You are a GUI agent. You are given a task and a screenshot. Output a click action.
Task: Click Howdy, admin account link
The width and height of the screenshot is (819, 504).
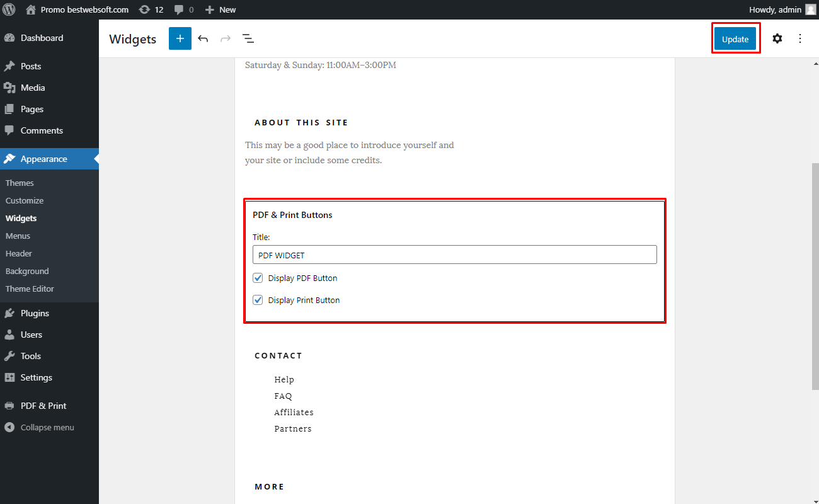pyautogui.click(x=775, y=9)
